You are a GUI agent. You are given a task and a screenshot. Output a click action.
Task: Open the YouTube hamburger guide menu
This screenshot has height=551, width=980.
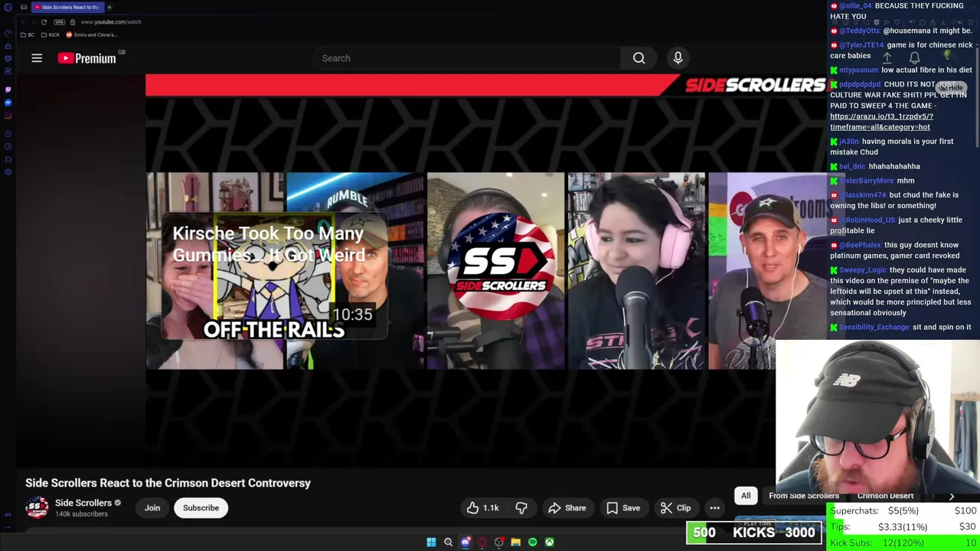(37, 58)
